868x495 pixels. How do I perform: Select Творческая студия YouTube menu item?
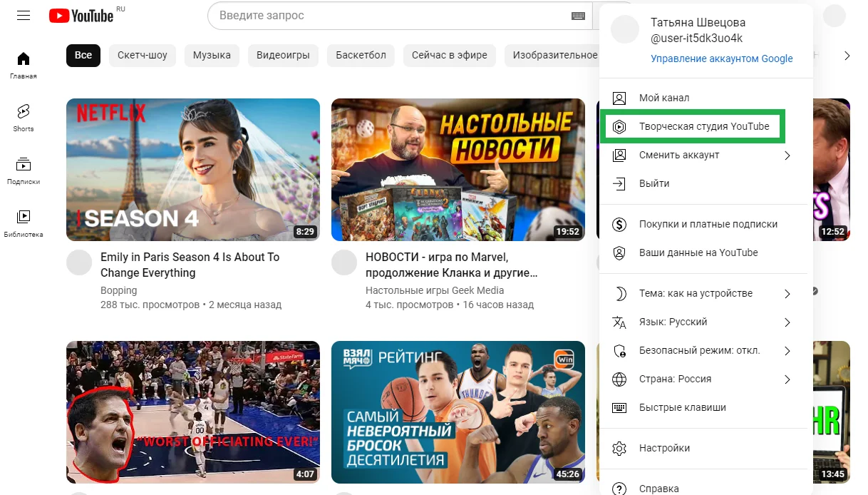703,126
